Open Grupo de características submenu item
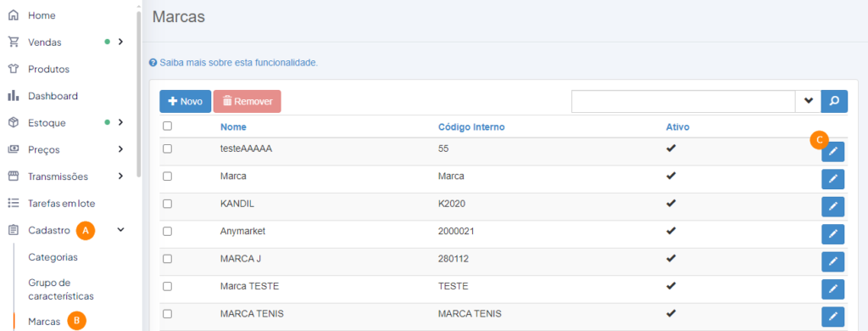The image size is (868, 331). click(61, 289)
